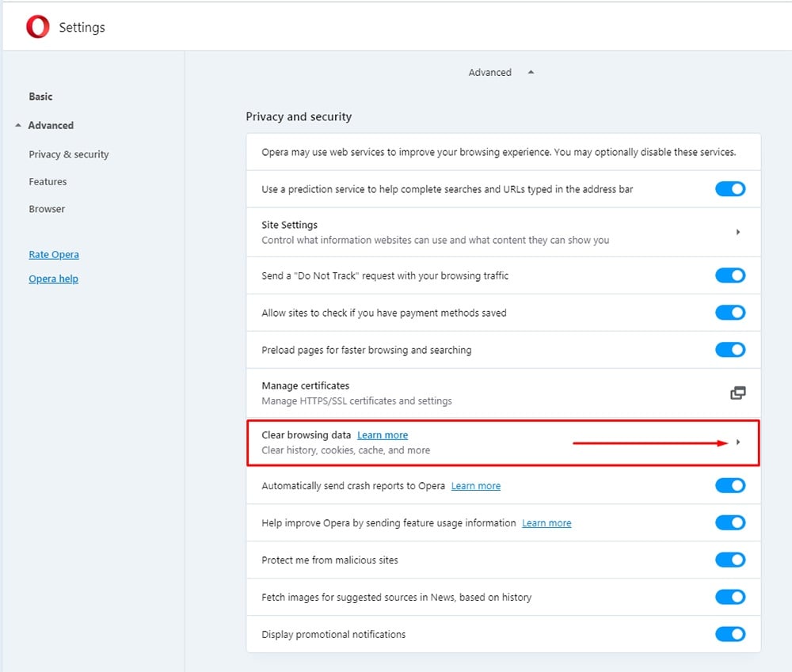Go to Privacy & security sidebar item
The height and width of the screenshot is (672, 792).
69,154
